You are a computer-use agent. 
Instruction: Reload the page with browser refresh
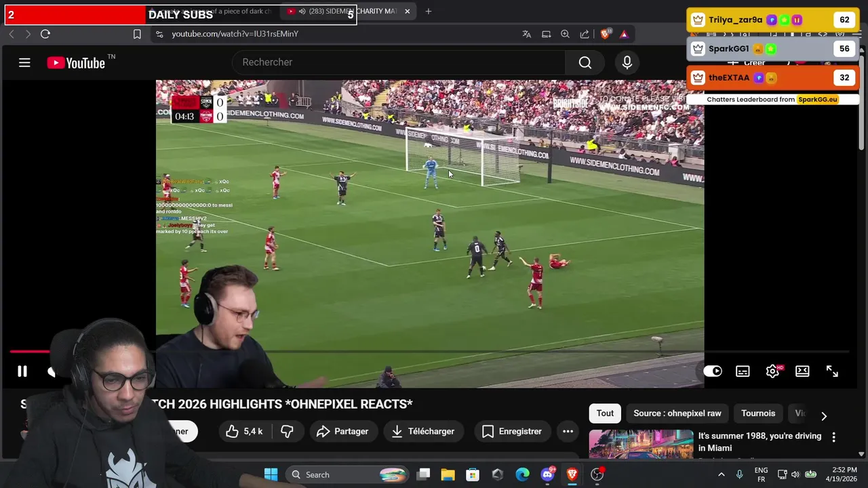tap(45, 34)
